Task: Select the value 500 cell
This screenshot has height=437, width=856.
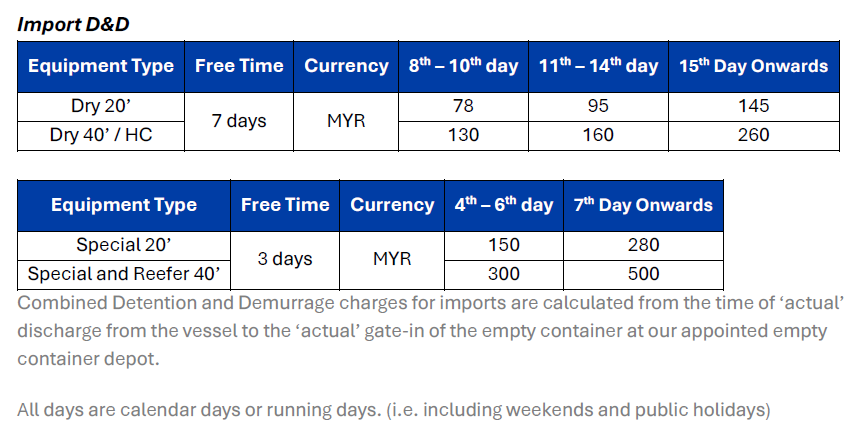Action: pyautogui.click(x=644, y=274)
